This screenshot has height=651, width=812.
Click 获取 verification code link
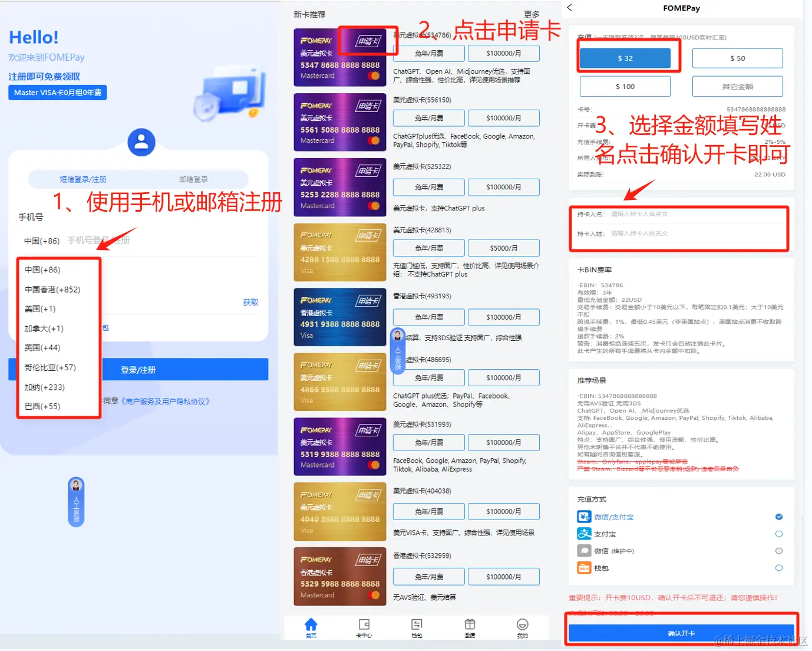(x=250, y=303)
